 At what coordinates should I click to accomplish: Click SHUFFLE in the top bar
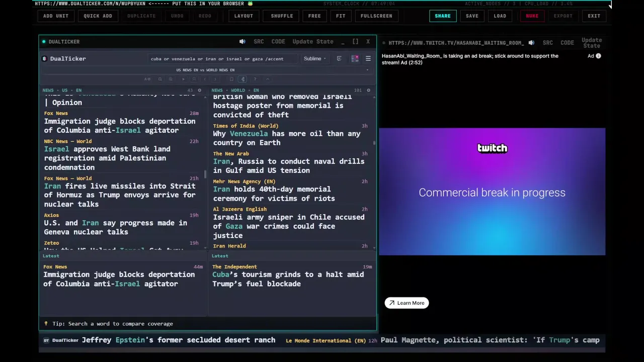282,16
